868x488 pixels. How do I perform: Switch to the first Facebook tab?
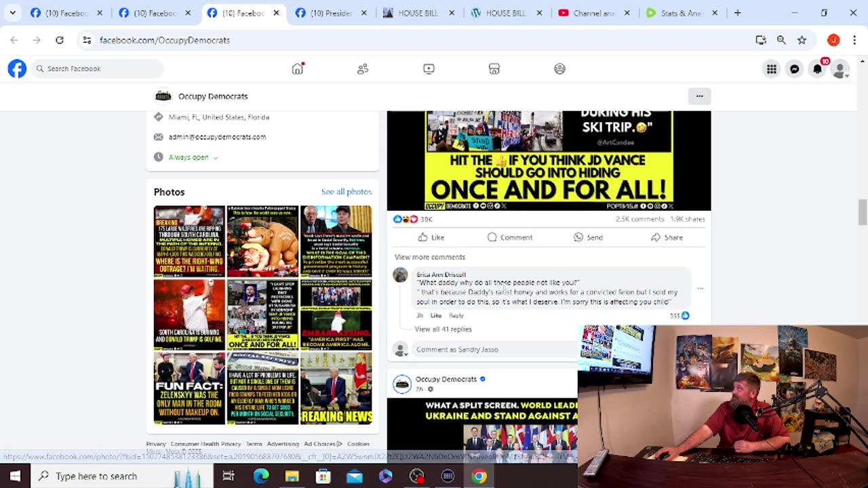coord(67,13)
